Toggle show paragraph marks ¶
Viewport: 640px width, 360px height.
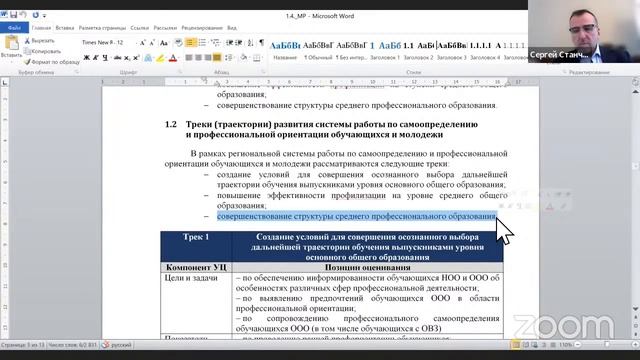click(262, 42)
